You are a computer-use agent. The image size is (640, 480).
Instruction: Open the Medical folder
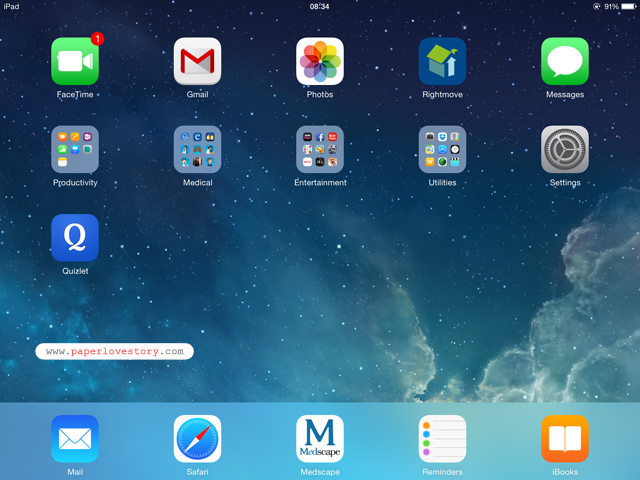[198, 149]
